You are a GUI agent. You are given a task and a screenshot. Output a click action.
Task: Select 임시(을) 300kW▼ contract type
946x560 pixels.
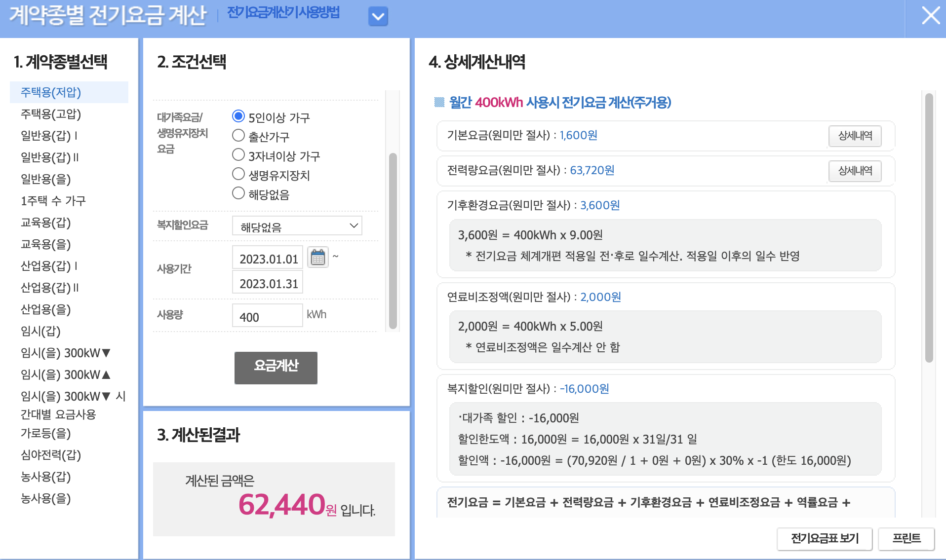coord(66,353)
